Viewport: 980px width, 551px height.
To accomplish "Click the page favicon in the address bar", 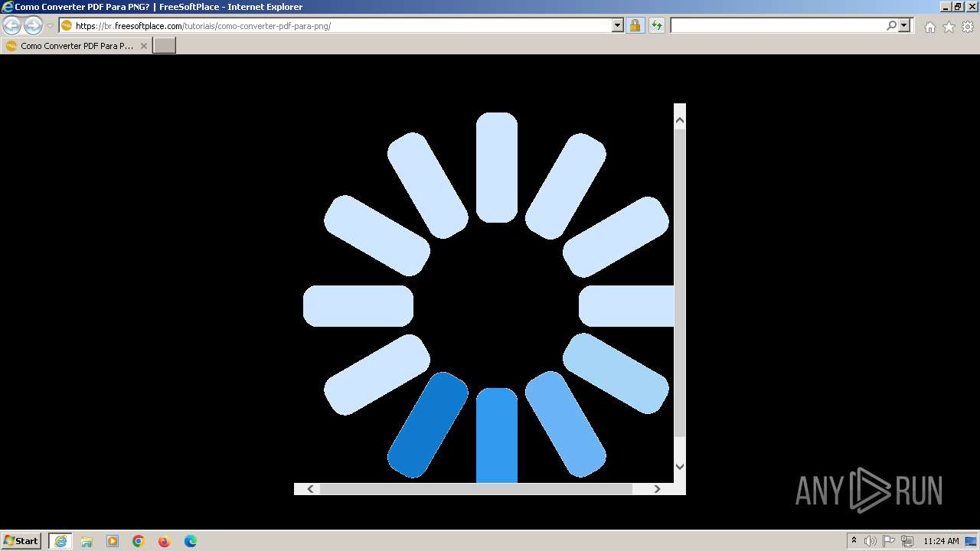I will pos(67,25).
